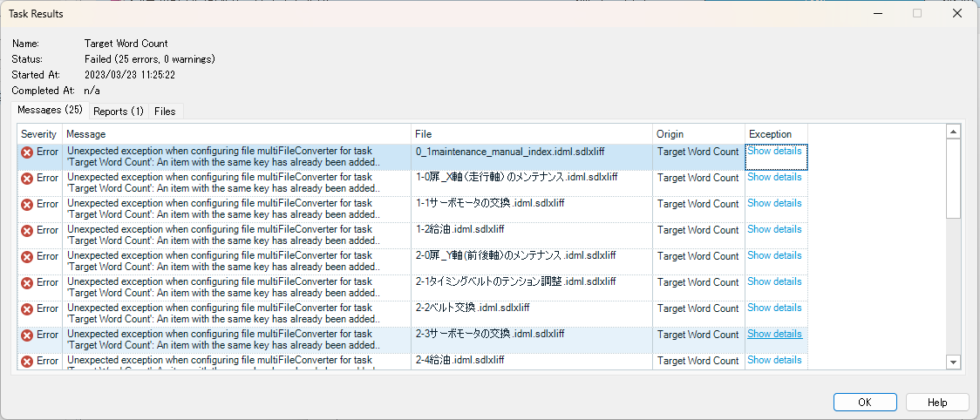Image resolution: width=980 pixels, height=420 pixels.
Task: Click error icon for 1-2給油 row
Action: tap(27, 231)
